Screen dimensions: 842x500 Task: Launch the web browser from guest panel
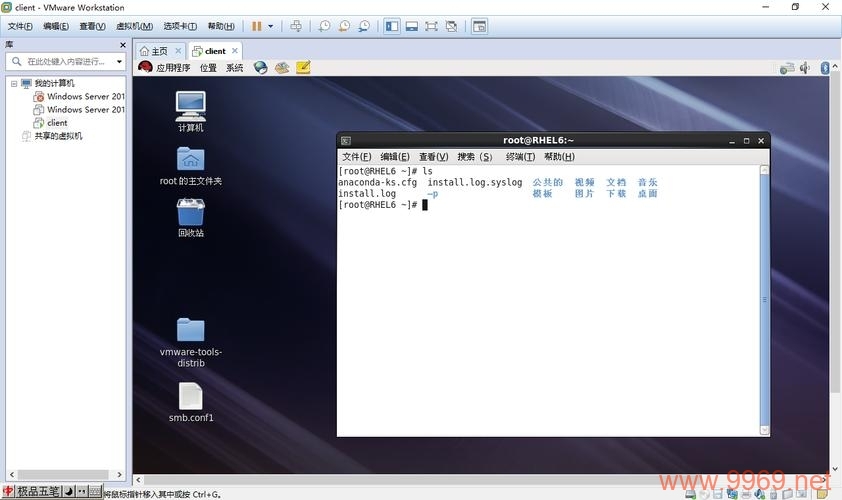click(x=260, y=67)
